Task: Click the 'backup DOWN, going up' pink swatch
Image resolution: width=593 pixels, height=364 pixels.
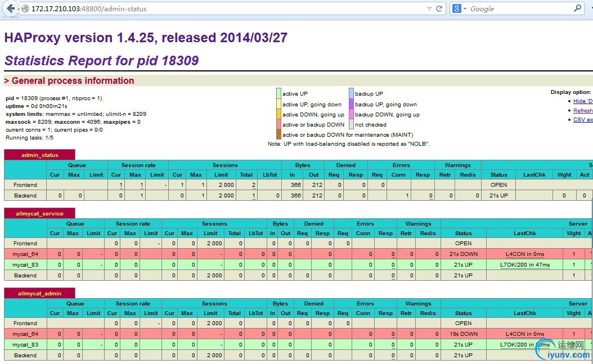Action: click(351, 114)
